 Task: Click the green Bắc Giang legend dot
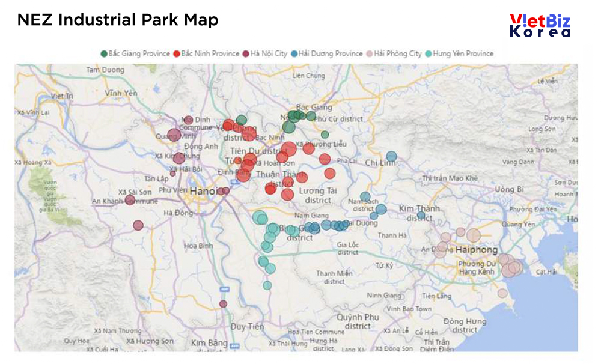pos(104,54)
